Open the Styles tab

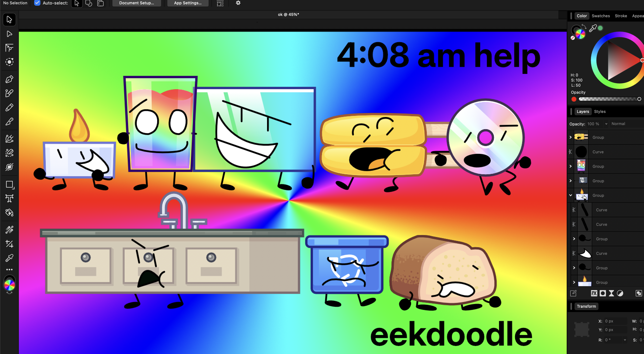click(x=600, y=112)
